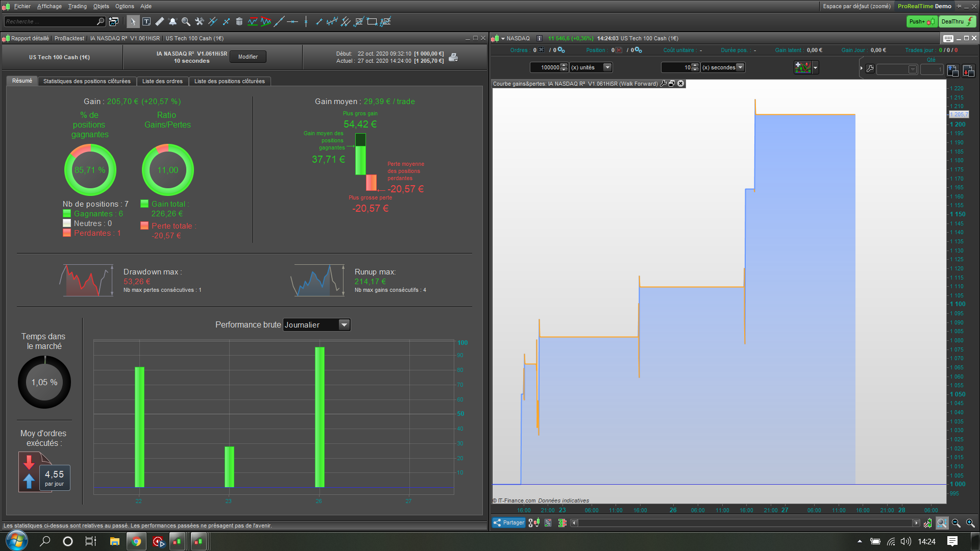Open the Journalier performance period dropdown
Screen dimensions: 980x551
(x=345, y=325)
